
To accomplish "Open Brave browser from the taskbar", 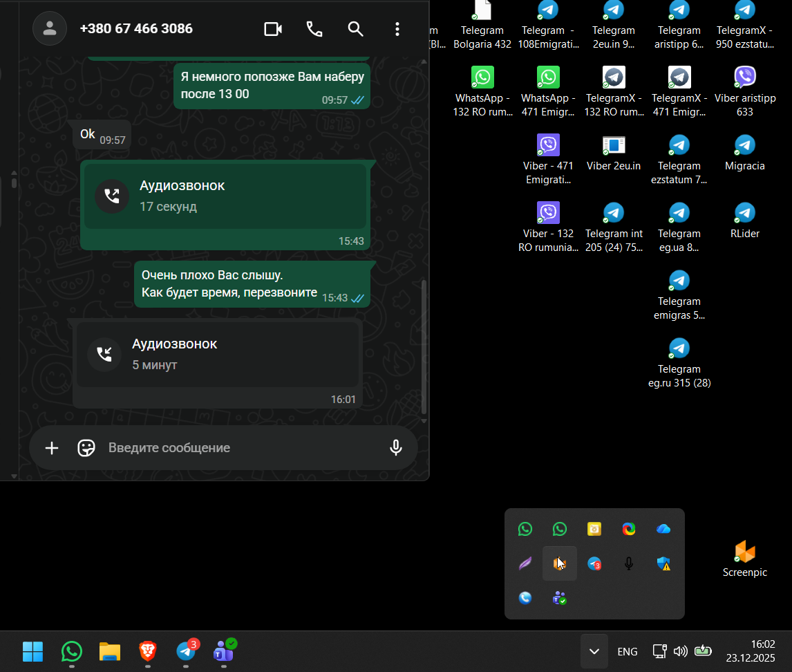I will [x=147, y=652].
